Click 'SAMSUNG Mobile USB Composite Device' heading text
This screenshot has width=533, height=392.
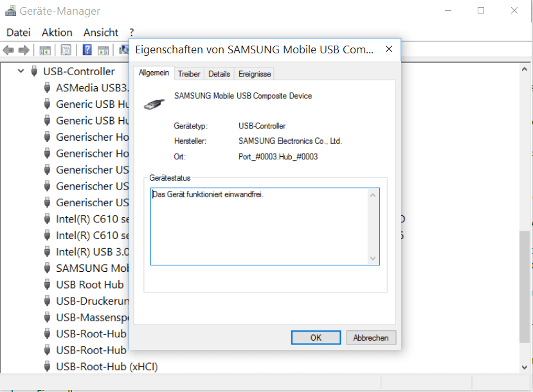point(243,96)
